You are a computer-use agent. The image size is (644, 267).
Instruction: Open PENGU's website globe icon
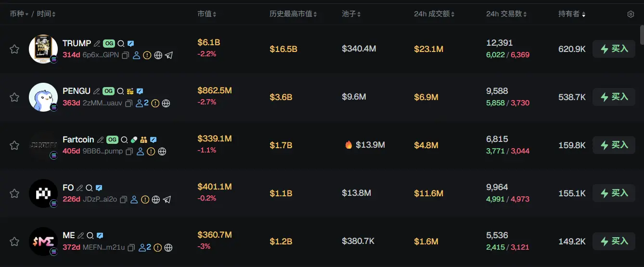(x=166, y=103)
